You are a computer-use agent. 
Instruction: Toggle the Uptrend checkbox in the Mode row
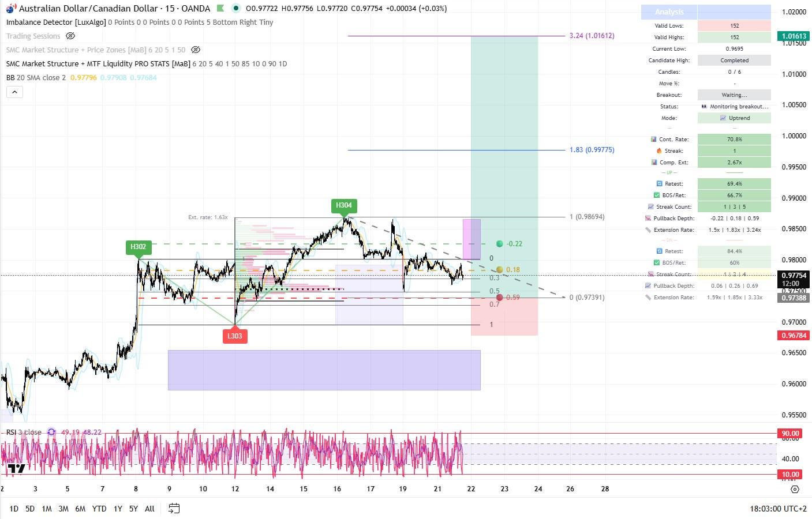[x=723, y=118]
